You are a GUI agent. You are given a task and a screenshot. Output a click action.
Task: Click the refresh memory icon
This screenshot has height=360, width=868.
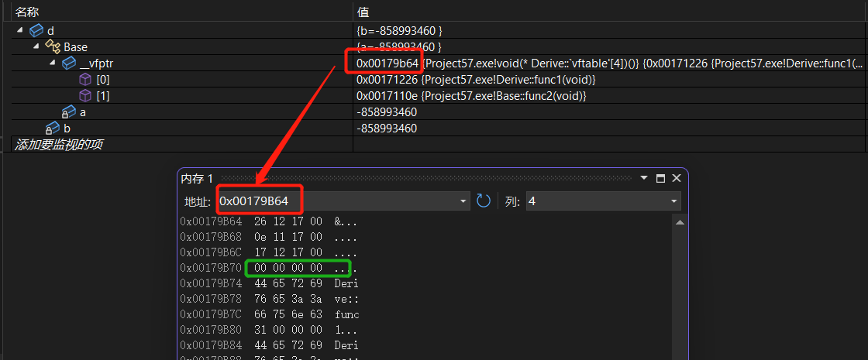pos(484,201)
